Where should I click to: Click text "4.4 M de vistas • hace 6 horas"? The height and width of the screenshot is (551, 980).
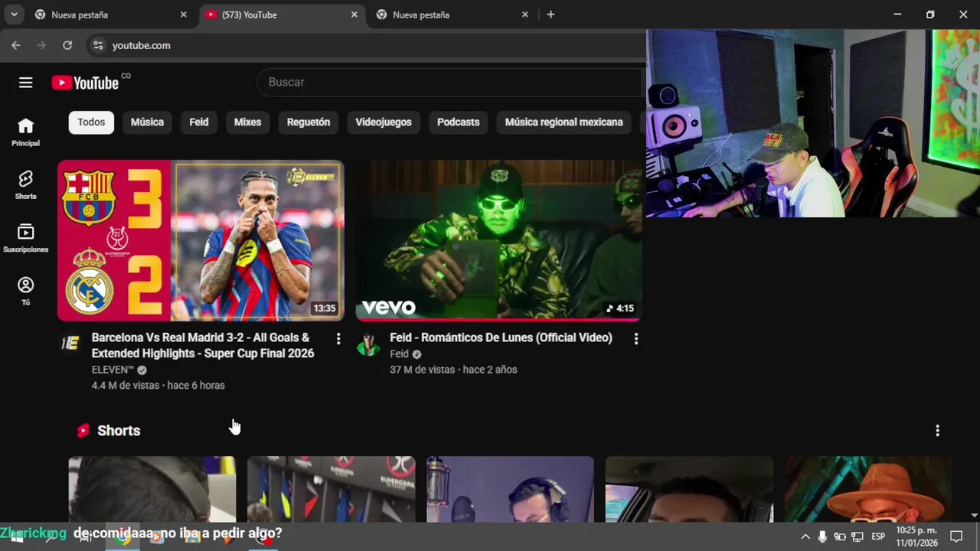(x=158, y=386)
